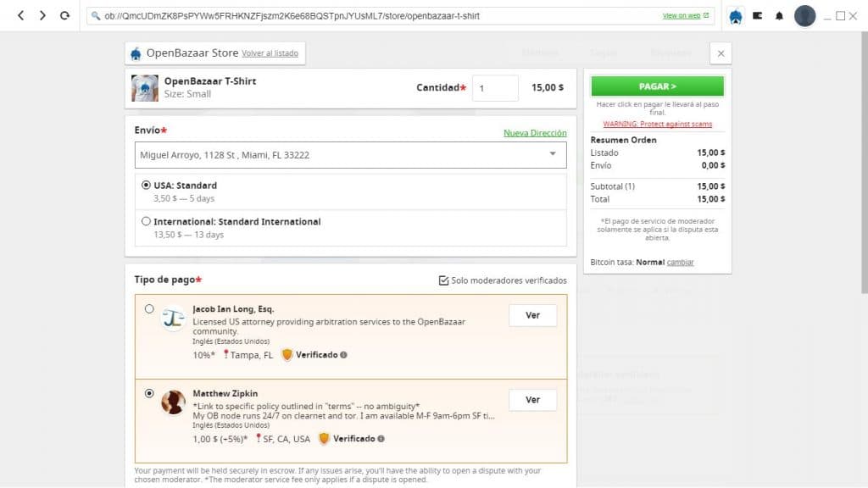Screen dimensions: 868x488
Task: Open the user avatar menu
Action: click(x=804, y=15)
